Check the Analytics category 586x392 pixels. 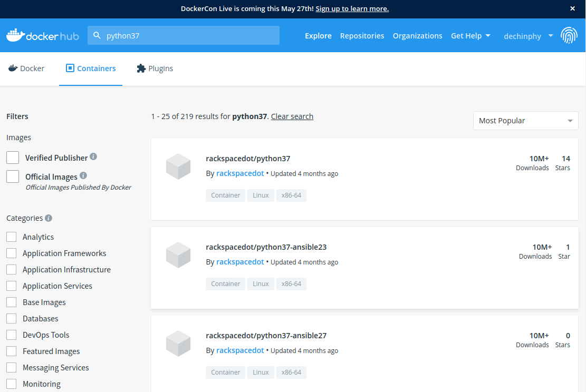(12, 237)
